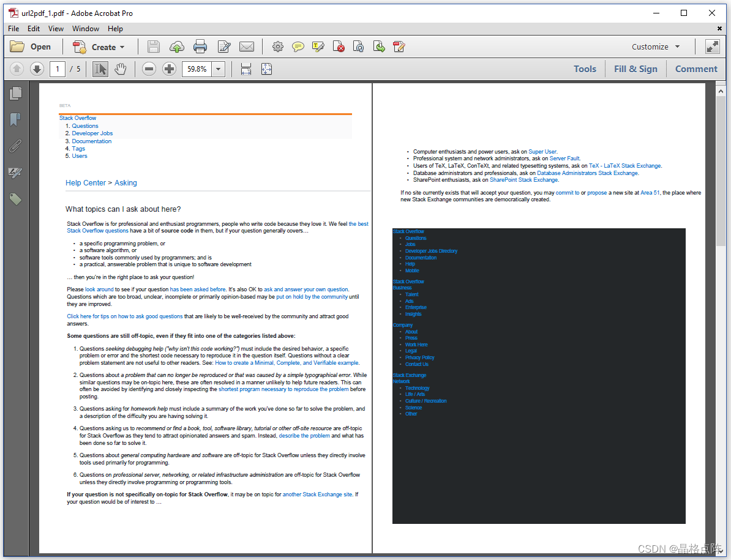Open the Tools pane
The width and height of the screenshot is (731, 560).
(x=585, y=69)
